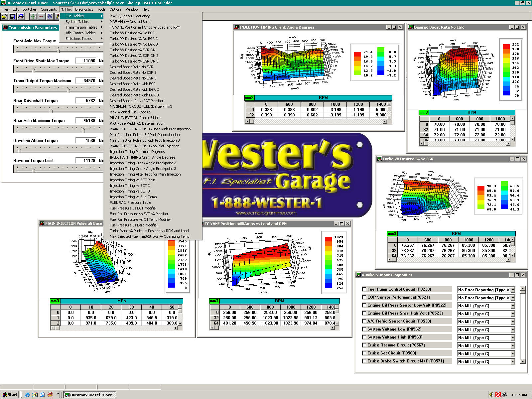The image size is (532, 399).
Task: Open the A/C Refrig Sensor MIL dropdown
Action: (x=512, y=322)
